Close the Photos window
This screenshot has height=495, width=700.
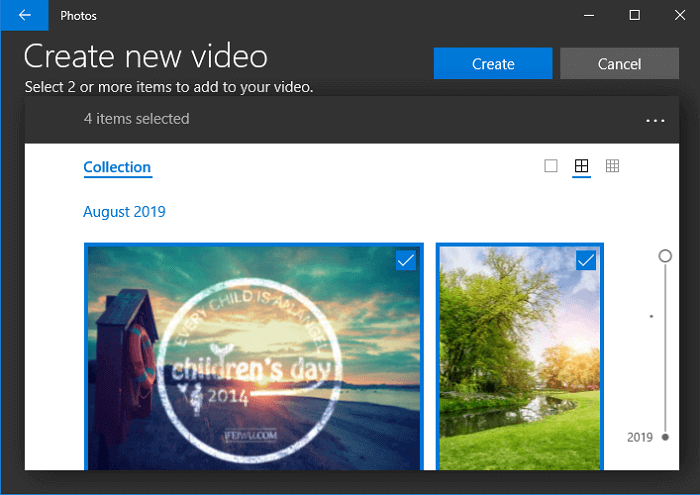pyautogui.click(x=677, y=16)
